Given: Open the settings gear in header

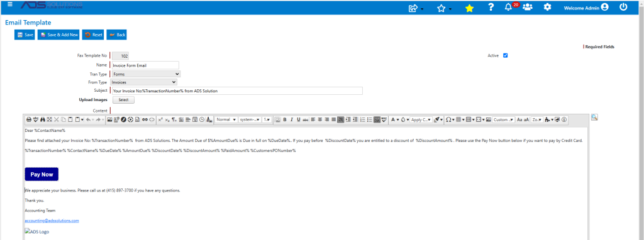Looking at the screenshot, I should [547, 7].
